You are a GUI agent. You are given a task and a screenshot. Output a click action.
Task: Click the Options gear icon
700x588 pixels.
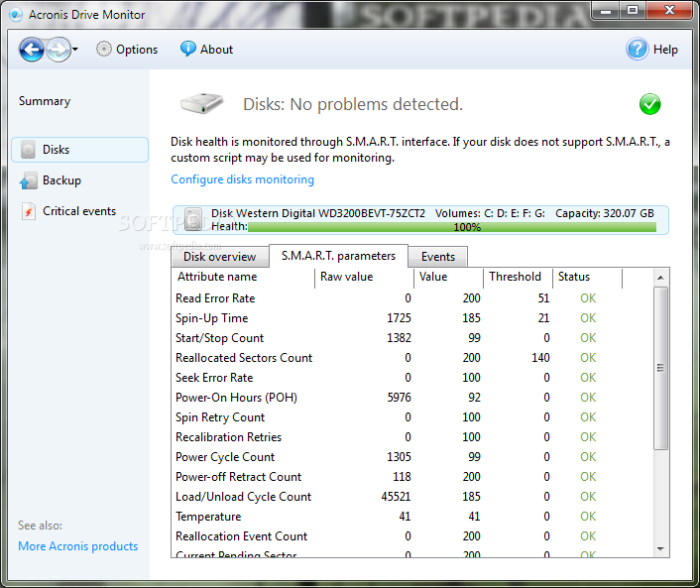pyautogui.click(x=103, y=50)
